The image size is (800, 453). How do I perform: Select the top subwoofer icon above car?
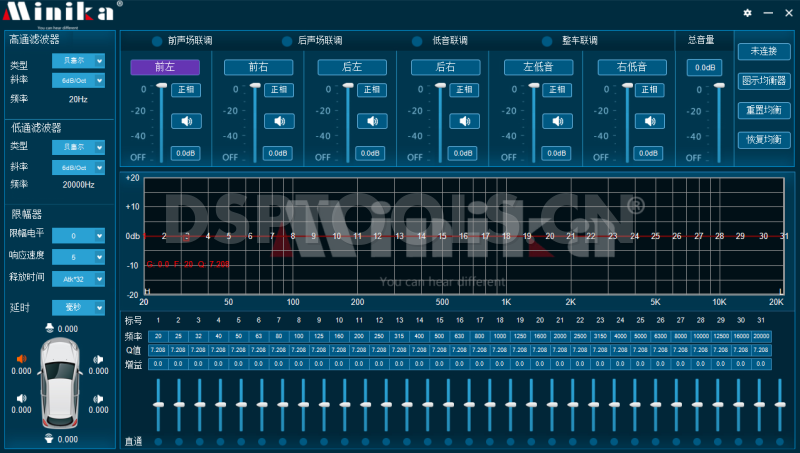[x=49, y=328]
